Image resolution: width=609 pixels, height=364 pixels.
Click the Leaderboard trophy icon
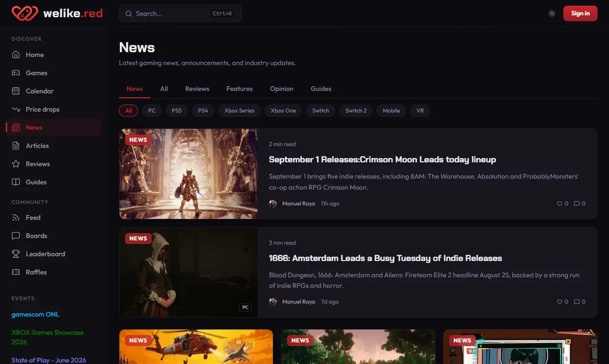(16, 254)
